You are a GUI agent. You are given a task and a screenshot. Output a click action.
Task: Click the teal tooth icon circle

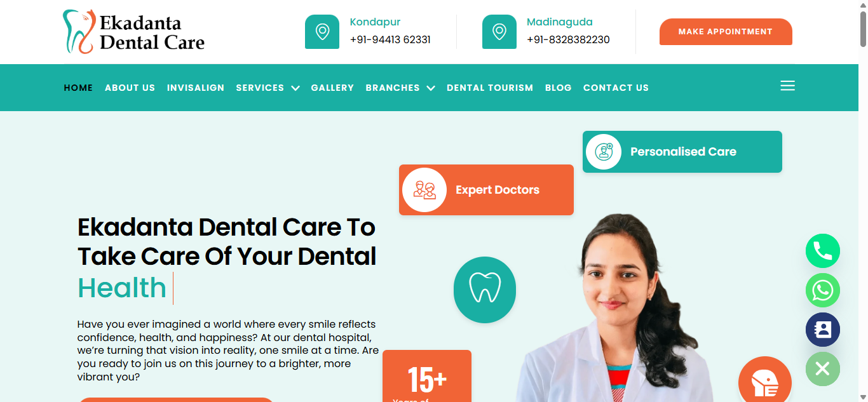(485, 290)
